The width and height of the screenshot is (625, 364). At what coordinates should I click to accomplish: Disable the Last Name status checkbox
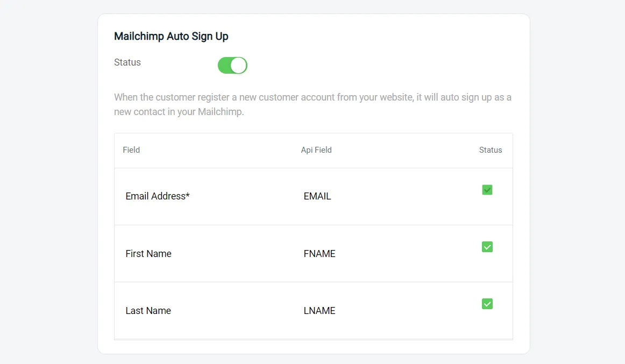coord(487,304)
